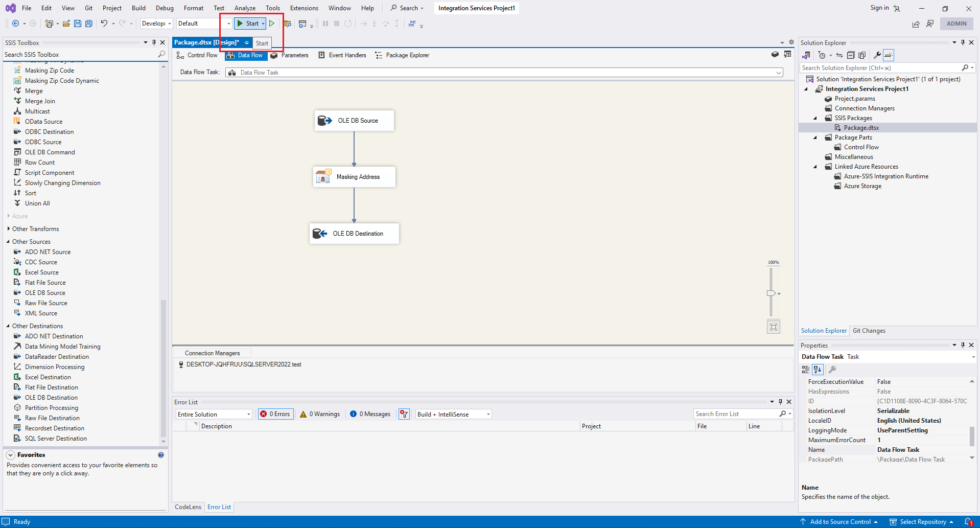Viewport: 980px width, 528px height.
Task: Expand the Other Transforms toolbox group
Action: 9,229
